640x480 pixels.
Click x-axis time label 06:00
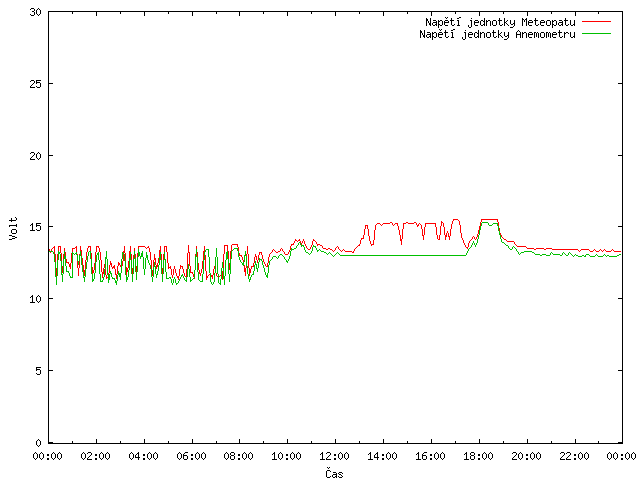tap(191, 456)
